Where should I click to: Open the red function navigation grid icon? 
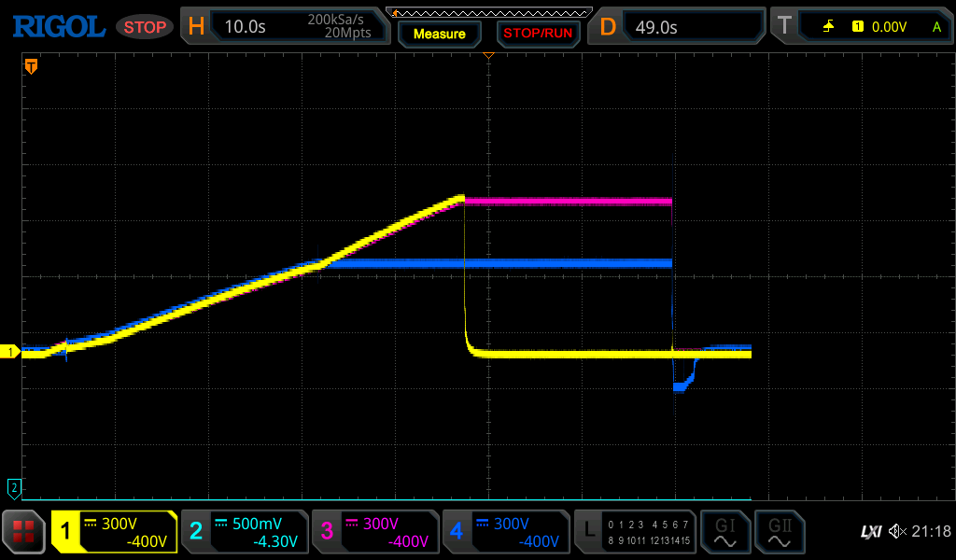pyautogui.click(x=24, y=532)
